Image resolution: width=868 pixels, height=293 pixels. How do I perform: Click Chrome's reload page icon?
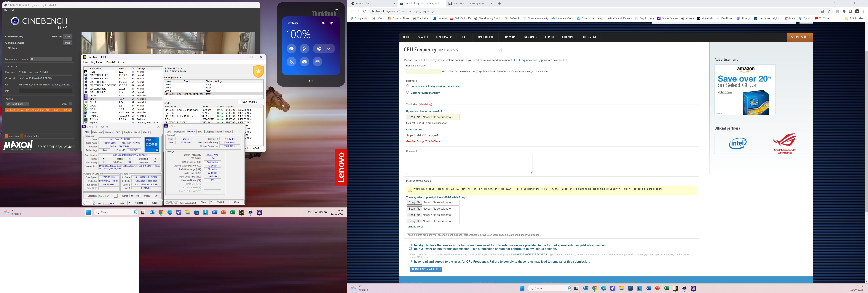point(365,11)
